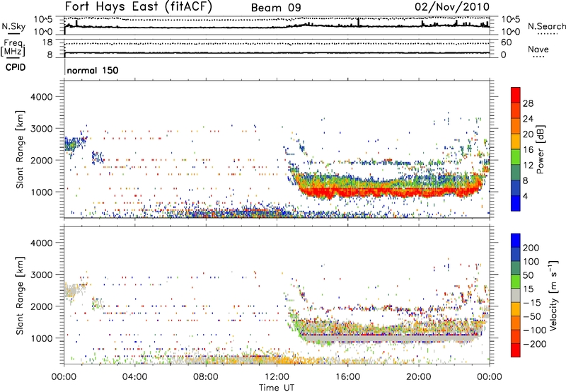
Task: Click the light green Power colorbar segment
Action: tap(516, 157)
